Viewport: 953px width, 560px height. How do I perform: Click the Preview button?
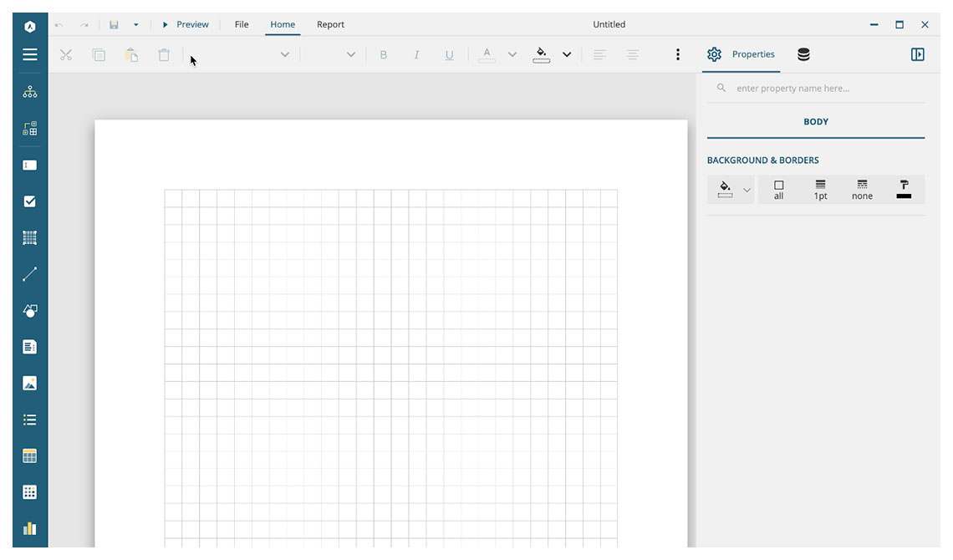pos(186,24)
